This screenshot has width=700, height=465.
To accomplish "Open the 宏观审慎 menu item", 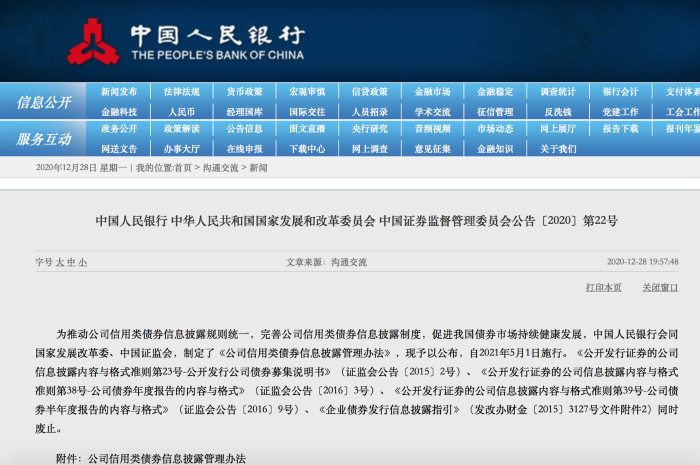I will coord(307,92).
